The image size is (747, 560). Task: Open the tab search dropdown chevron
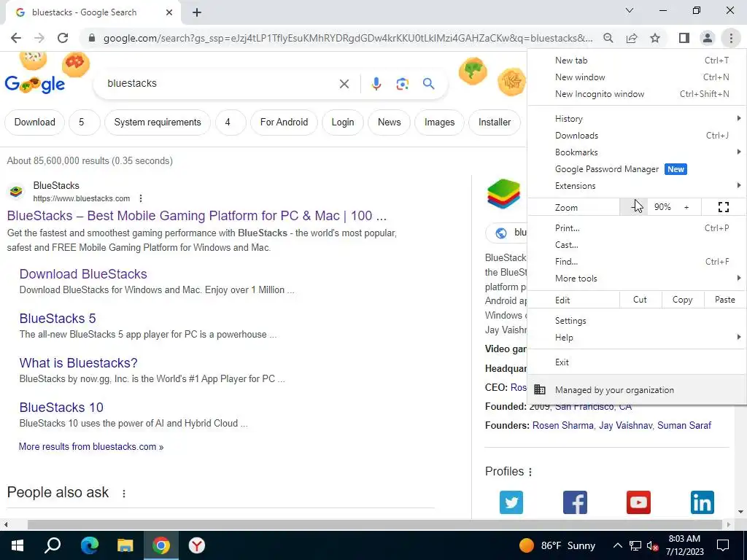(630, 10)
